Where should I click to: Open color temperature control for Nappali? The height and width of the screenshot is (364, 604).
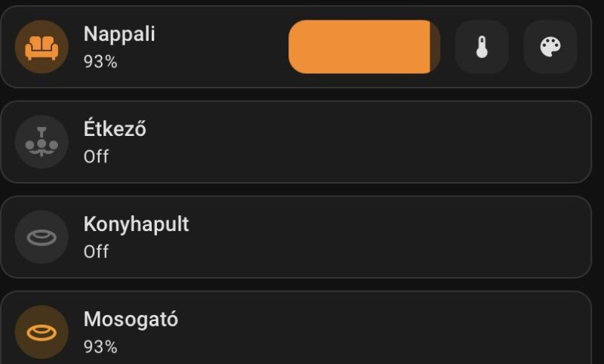tap(482, 47)
